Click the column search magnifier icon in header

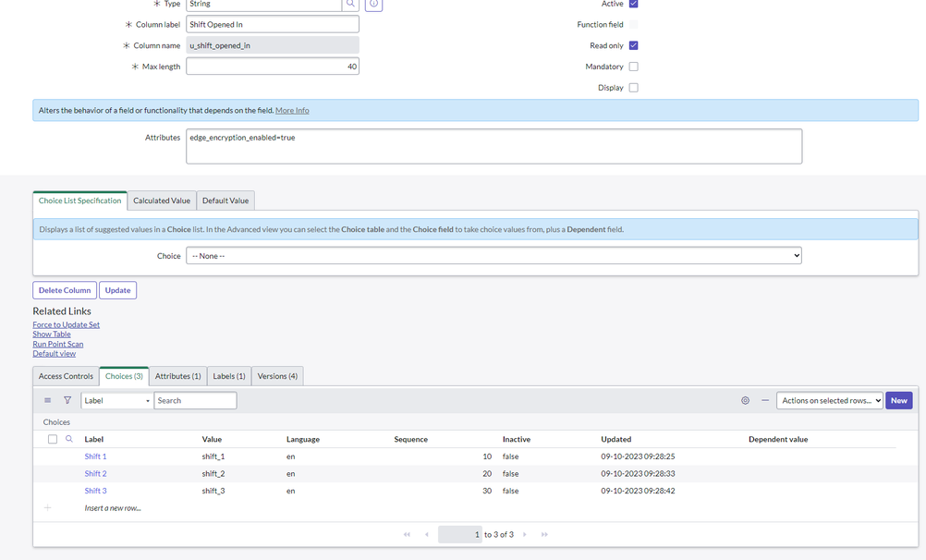(x=69, y=439)
